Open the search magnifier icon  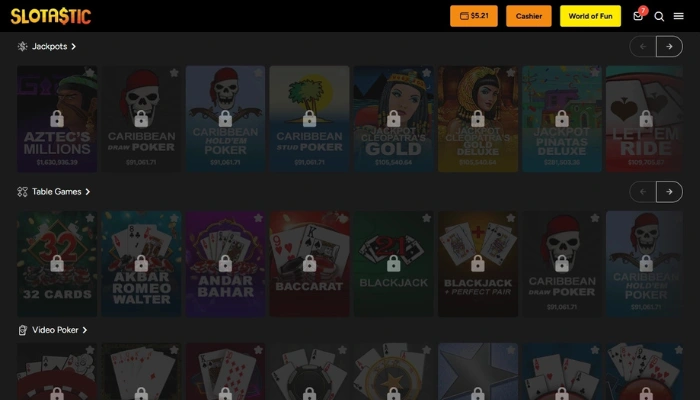(659, 17)
